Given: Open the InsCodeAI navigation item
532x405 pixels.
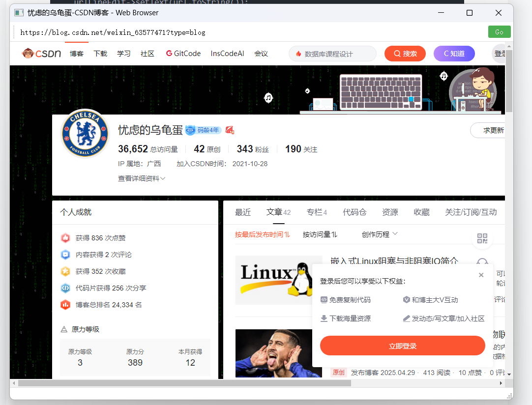Looking at the screenshot, I should click(227, 54).
